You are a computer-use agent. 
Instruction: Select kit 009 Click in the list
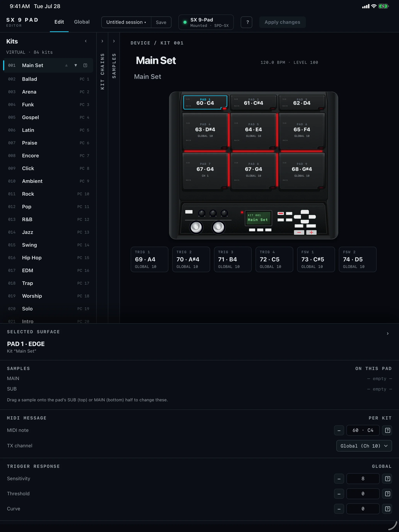tap(48, 168)
